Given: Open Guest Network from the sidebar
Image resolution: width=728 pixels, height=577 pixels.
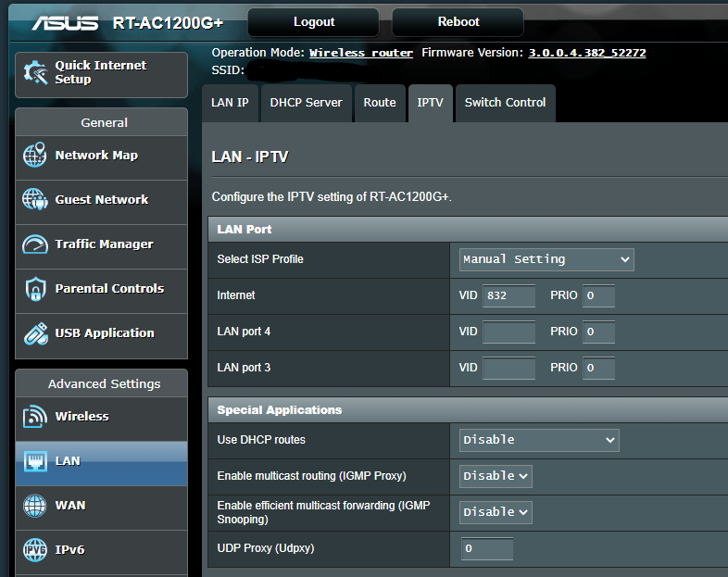Looking at the screenshot, I should (101, 203).
